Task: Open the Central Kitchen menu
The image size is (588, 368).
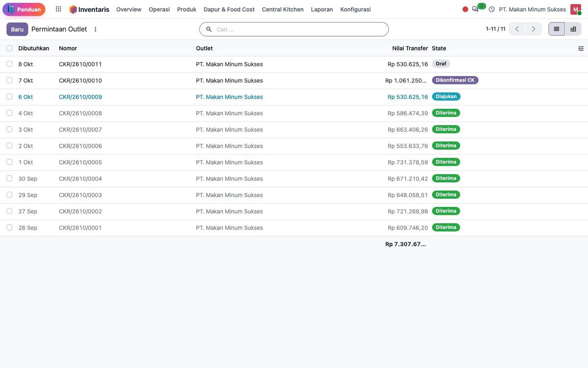Action: (283, 9)
